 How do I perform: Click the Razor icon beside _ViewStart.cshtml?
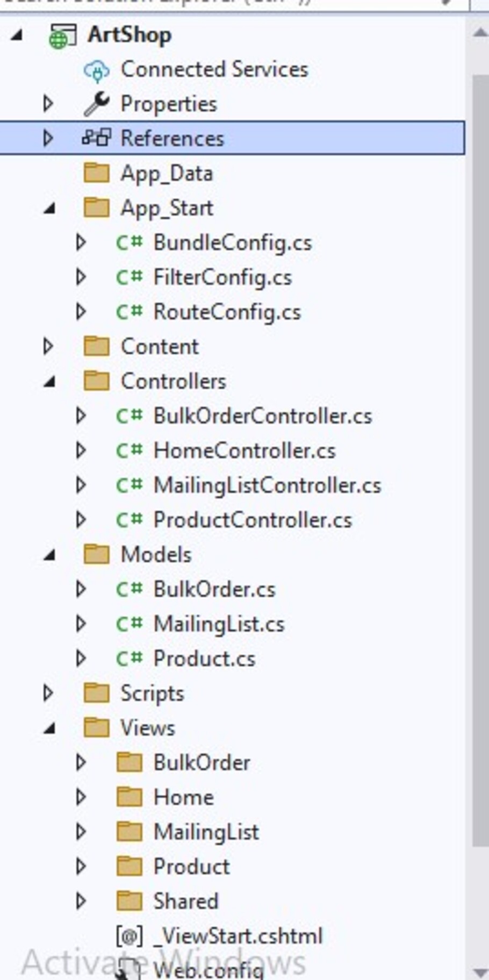[x=128, y=935]
